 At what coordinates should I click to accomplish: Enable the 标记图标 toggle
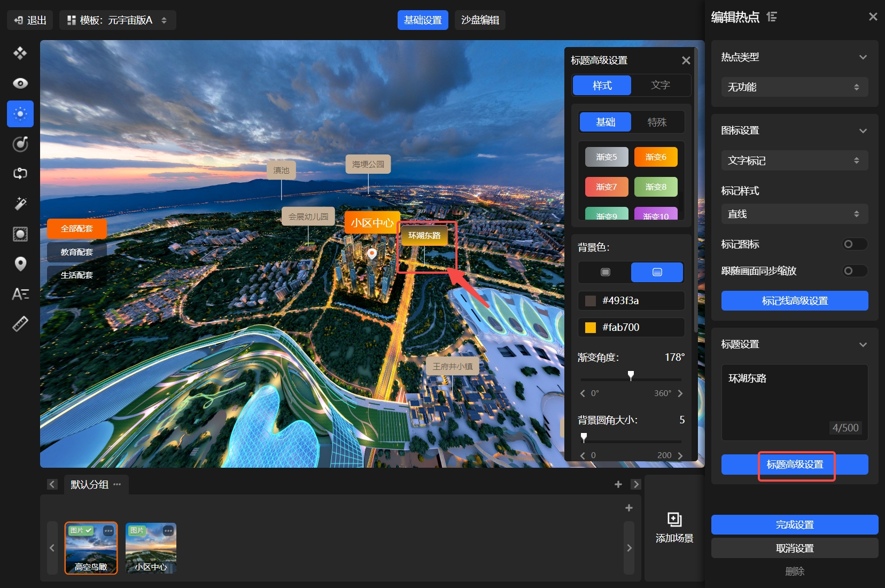[854, 244]
